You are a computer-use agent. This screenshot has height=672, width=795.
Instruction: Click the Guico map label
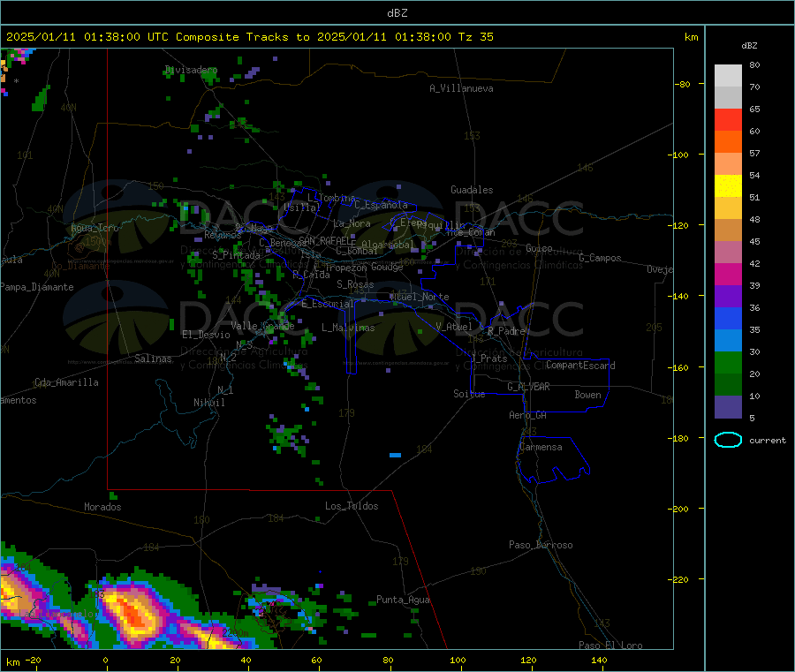coord(539,248)
